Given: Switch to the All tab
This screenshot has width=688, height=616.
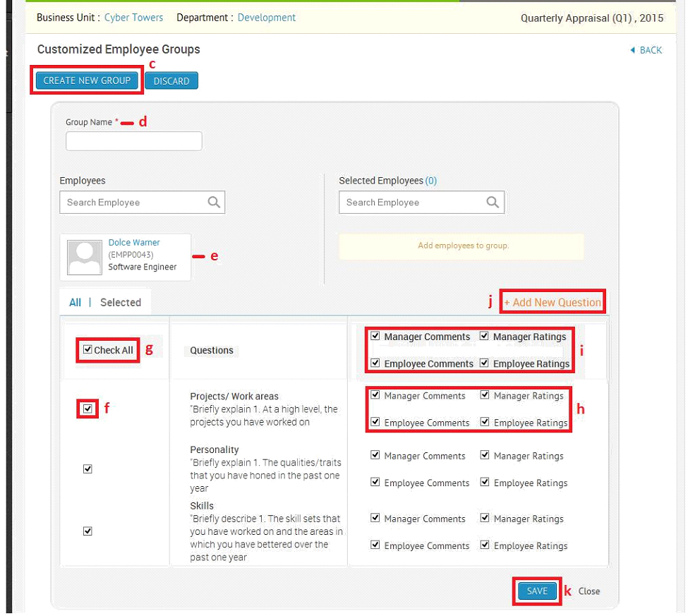Looking at the screenshot, I should (x=75, y=302).
